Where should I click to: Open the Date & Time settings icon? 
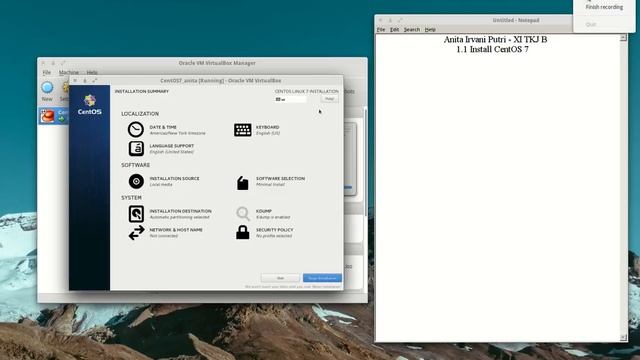[136, 129]
